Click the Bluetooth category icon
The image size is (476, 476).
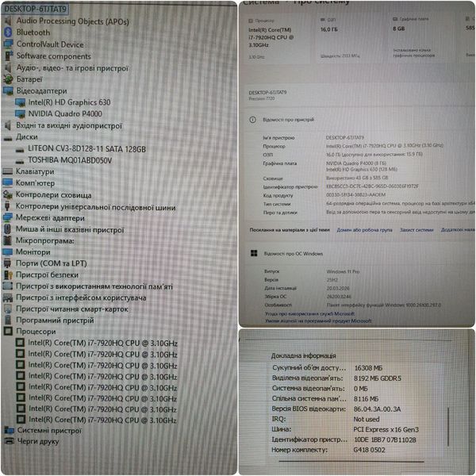(8, 32)
